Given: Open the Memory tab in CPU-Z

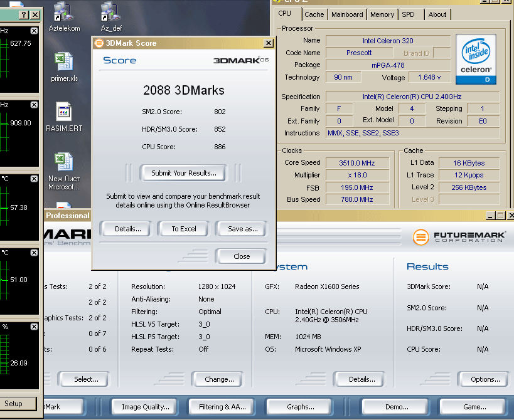Looking at the screenshot, I should 382,14.
